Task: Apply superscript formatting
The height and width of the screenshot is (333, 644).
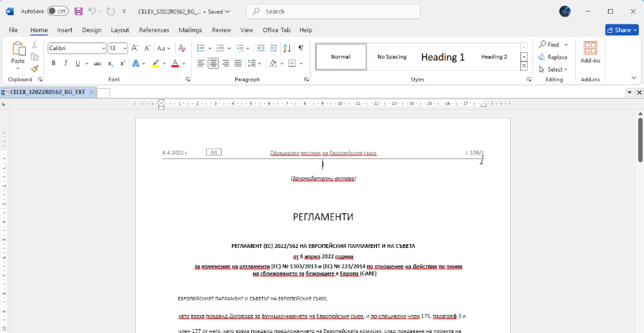Action: [122, 64]
